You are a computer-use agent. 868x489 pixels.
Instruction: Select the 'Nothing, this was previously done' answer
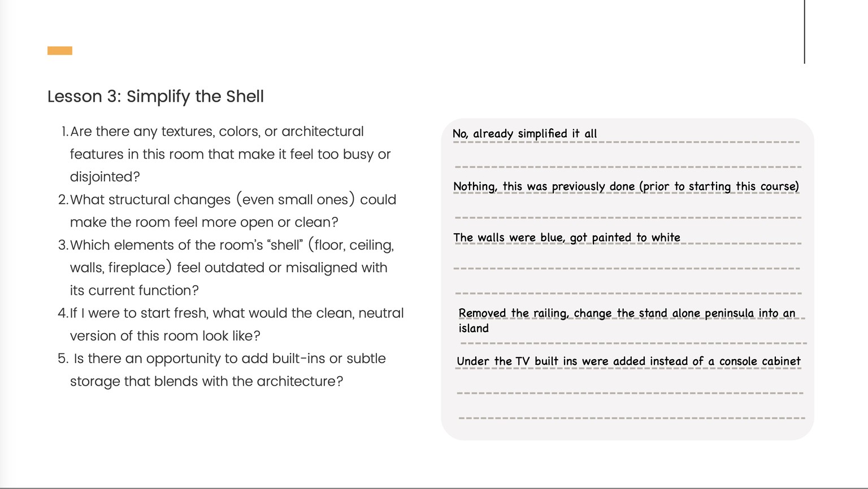pos(626,186)
